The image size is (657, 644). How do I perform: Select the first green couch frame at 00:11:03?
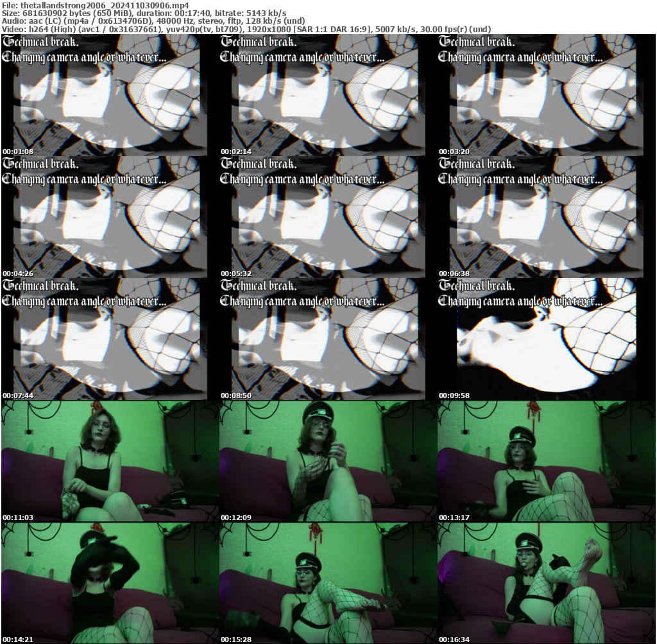[109, 459]
